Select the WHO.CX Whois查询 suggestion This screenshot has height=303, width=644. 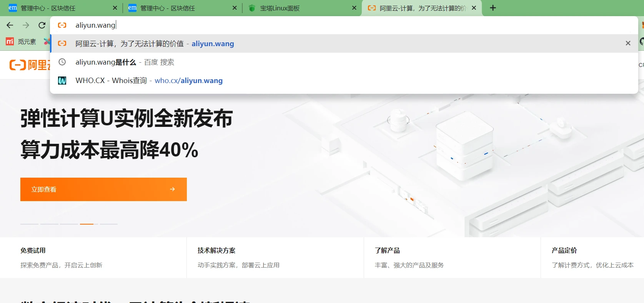coord(149,81)
